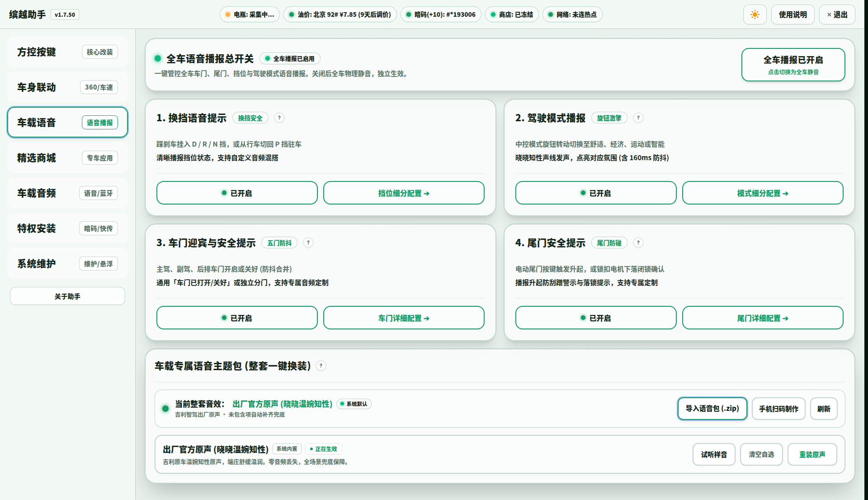Open help icon beside 换挡语音提示
Image resolution: width=868 pixels, height=500 pixels.
[x=279, y=118]
